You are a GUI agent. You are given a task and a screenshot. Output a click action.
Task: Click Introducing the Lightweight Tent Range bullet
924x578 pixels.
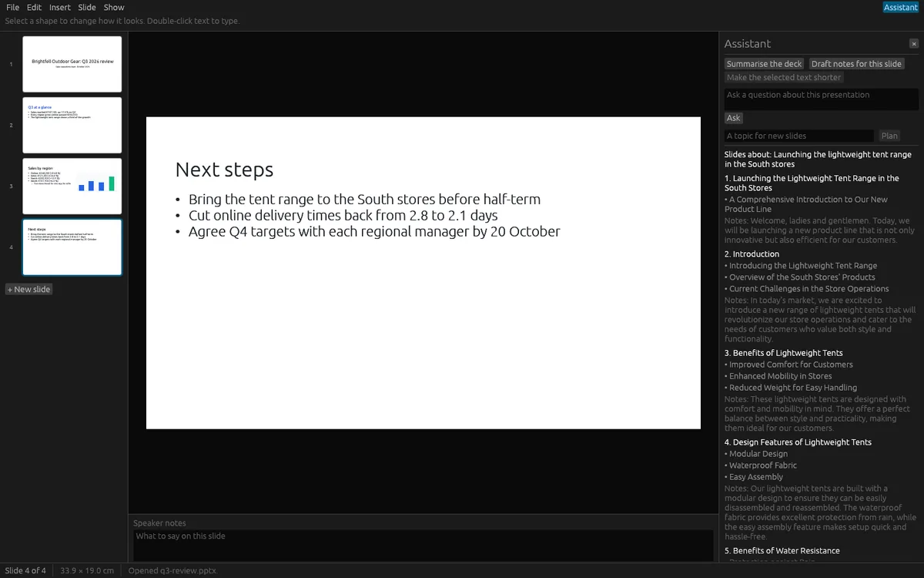(801, 265)
